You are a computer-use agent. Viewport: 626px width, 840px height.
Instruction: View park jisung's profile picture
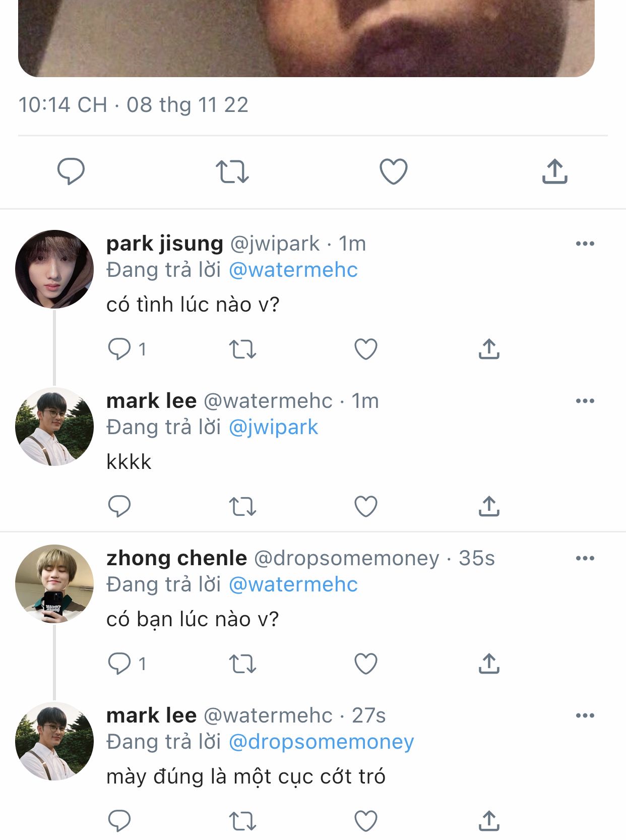click(x=54, y=269)
